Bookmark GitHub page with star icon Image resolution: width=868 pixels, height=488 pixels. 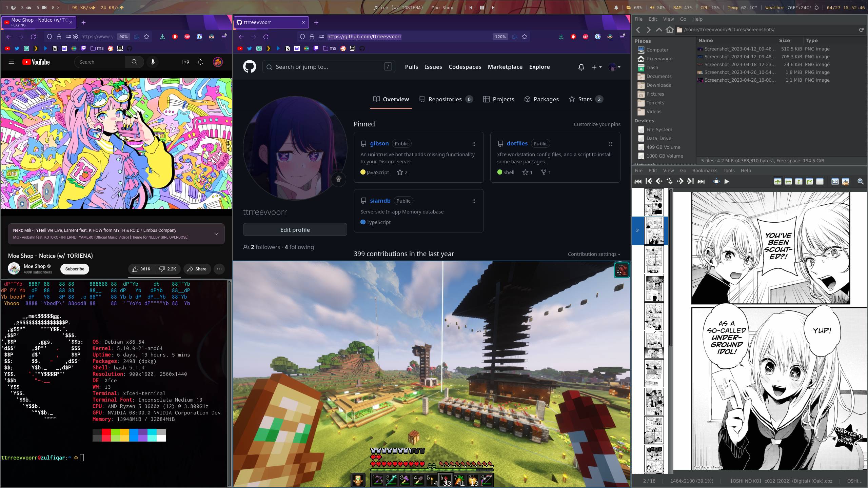coord(525,37)
